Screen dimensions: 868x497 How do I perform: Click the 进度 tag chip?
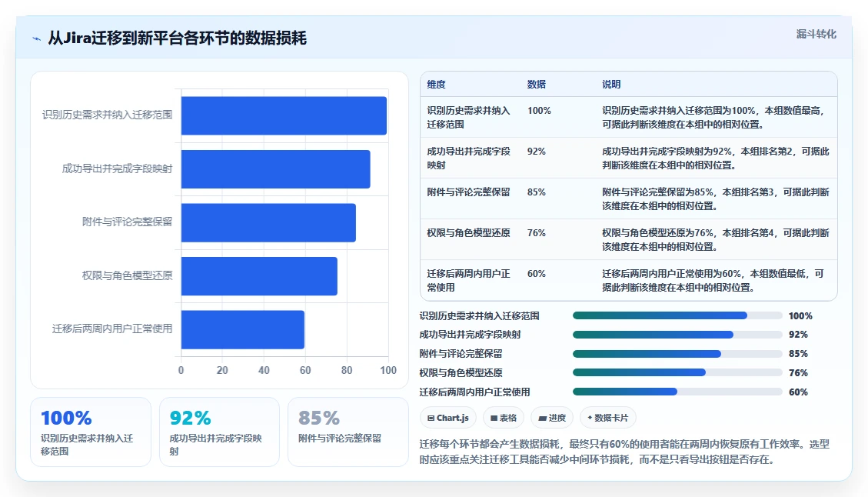[552, 418]
